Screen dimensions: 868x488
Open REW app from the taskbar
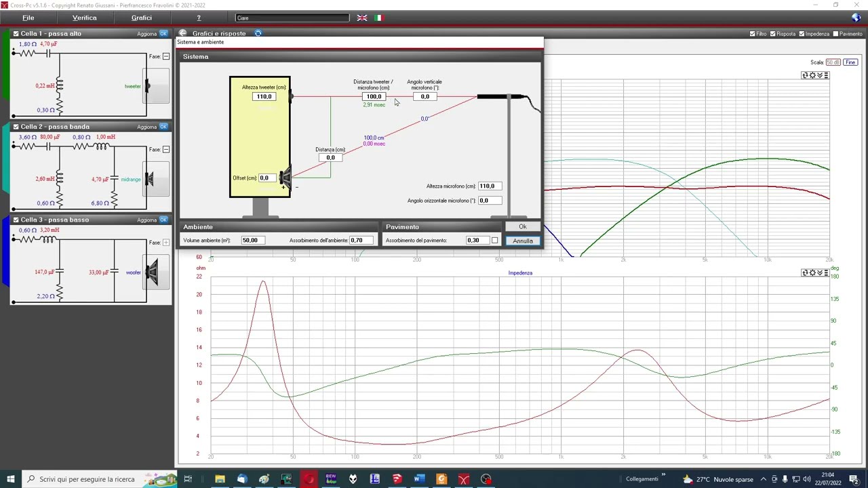coord(331,479)
